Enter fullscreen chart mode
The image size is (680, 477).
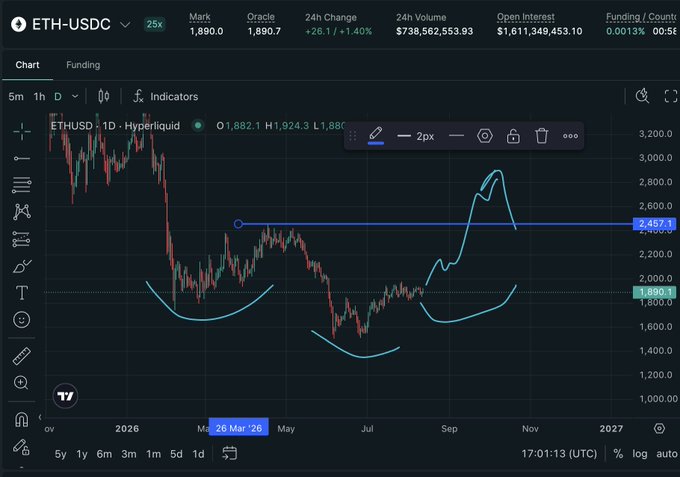pyautogui.click(x=670, y=96)
